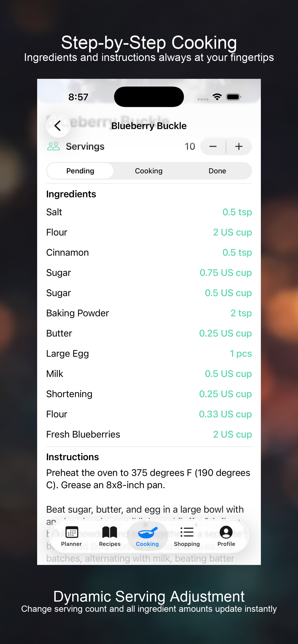Click the Baking Powder 2 tsp amount
This screenshot has height=644, width=298.
coord(241,313)
